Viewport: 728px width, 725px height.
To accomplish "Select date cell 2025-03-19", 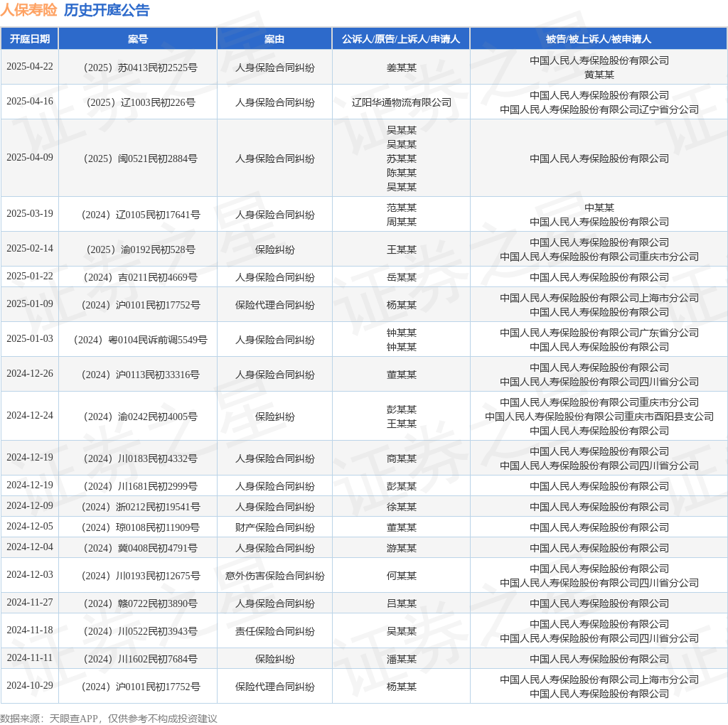I will 30,213.
